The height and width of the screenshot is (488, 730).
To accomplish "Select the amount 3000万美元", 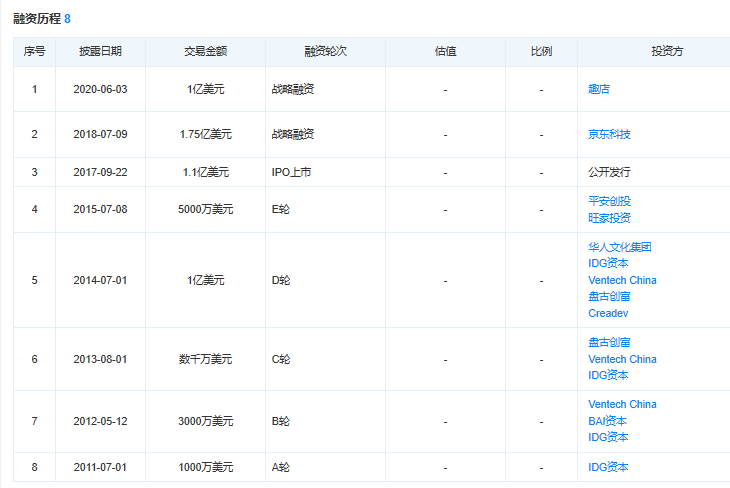I will 205,421.
